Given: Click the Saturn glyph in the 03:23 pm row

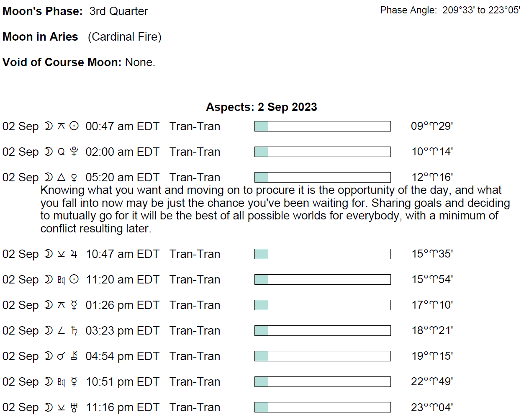Looking at the screenshot, I should (x=74, y=330).
